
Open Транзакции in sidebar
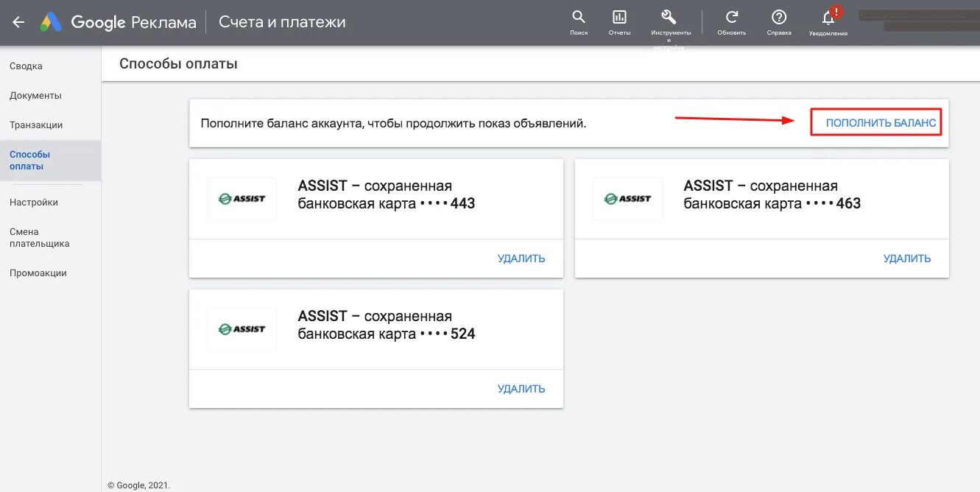click(36, 125)
